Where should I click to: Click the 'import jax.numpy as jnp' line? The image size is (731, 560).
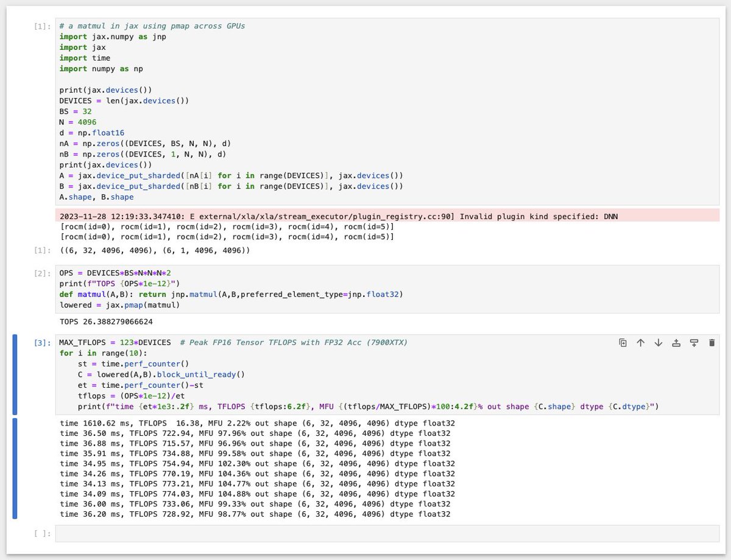point(113,37)
